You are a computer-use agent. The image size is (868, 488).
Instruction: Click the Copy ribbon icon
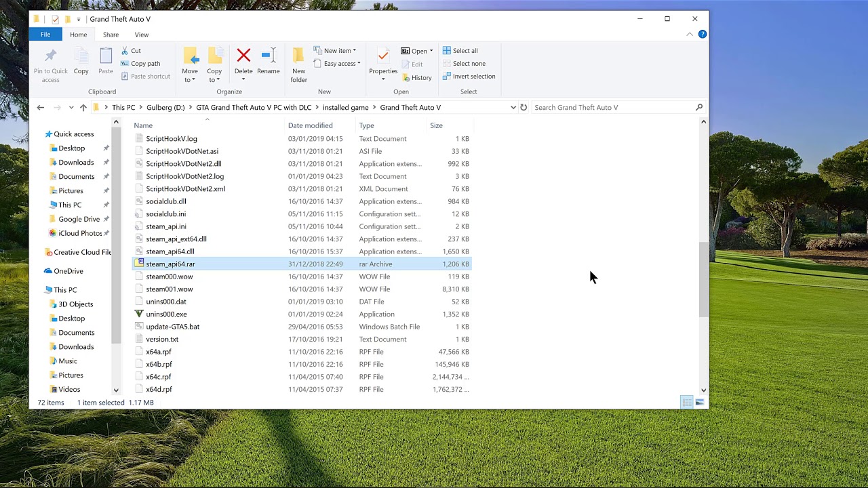[81, 56]
